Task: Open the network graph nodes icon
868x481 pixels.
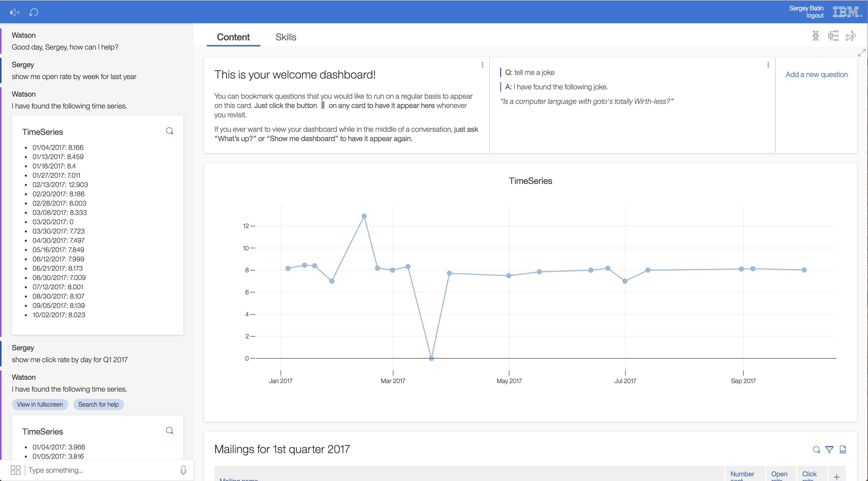Action: pyautogui.click(x=851, y=36)
